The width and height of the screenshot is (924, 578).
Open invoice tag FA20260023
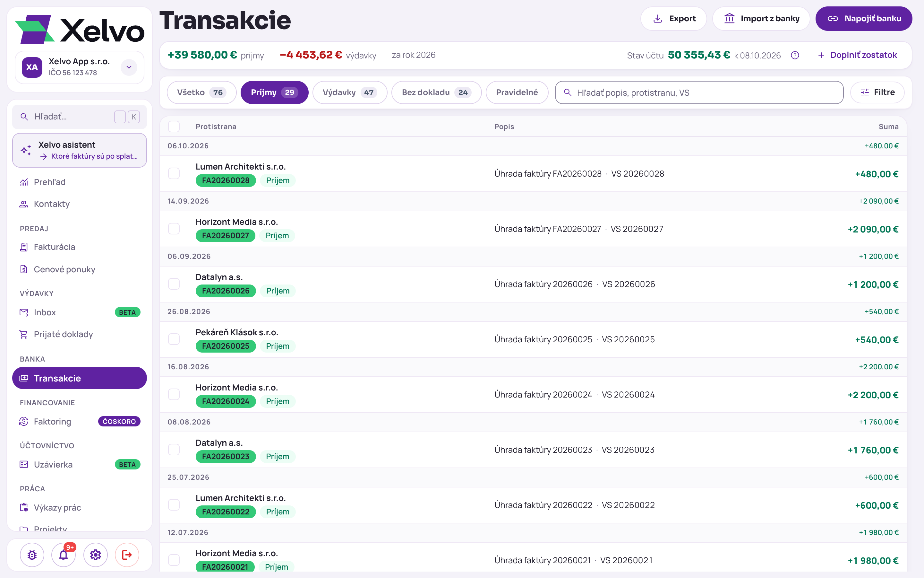tap(226, 456)
